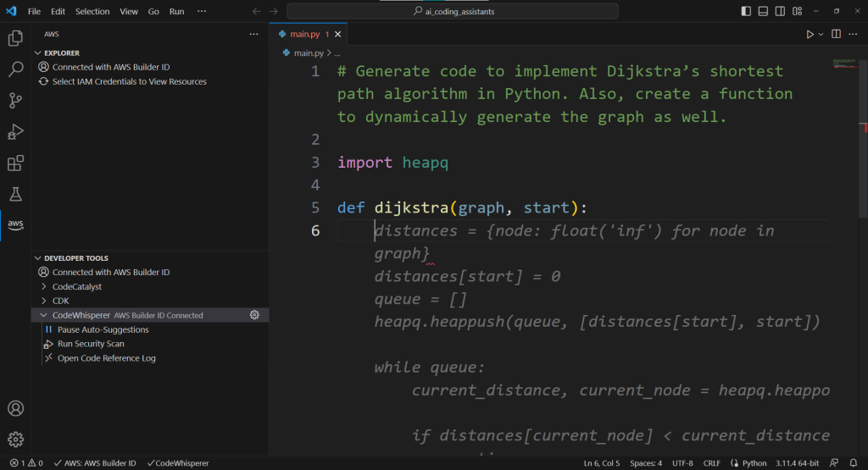Open the Testing flask icon
Viewport: 868px width, 470px height.
point(15,194)
